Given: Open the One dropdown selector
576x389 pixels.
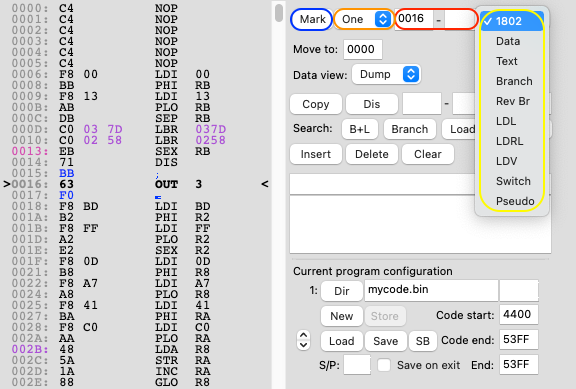Looking at the screenshot, I should click(363, 19).
